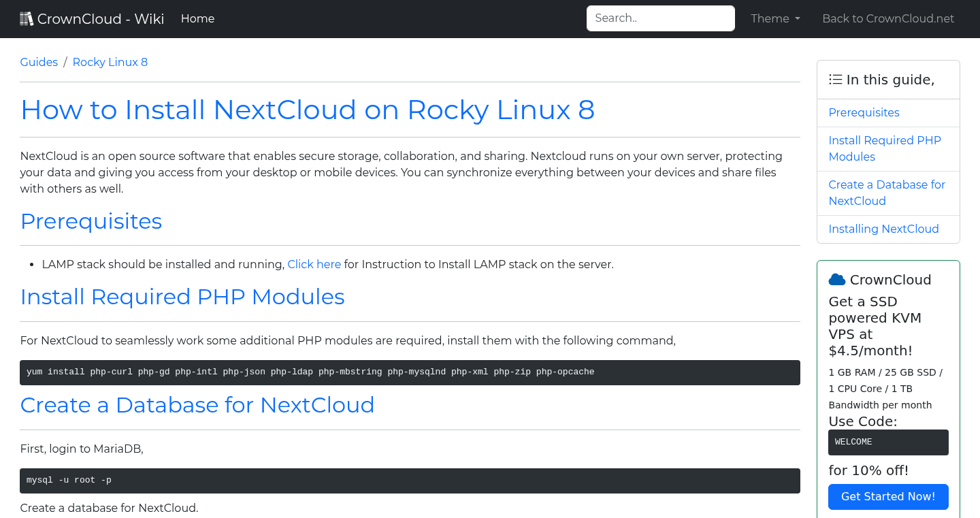
Task: Click the list icon beside 'In this guide'
Action: tap(835, 79)
